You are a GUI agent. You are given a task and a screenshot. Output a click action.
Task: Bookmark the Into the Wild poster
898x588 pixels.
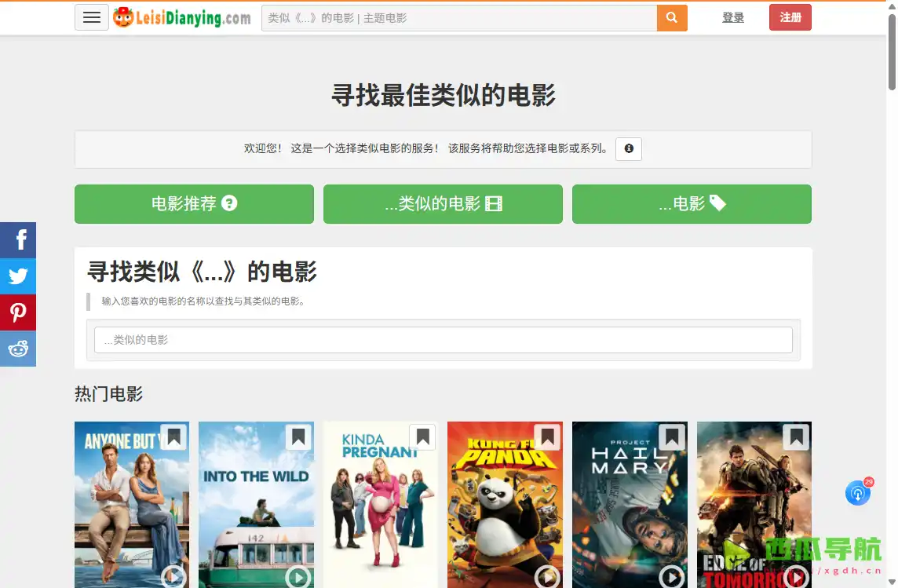pos(298,437)
